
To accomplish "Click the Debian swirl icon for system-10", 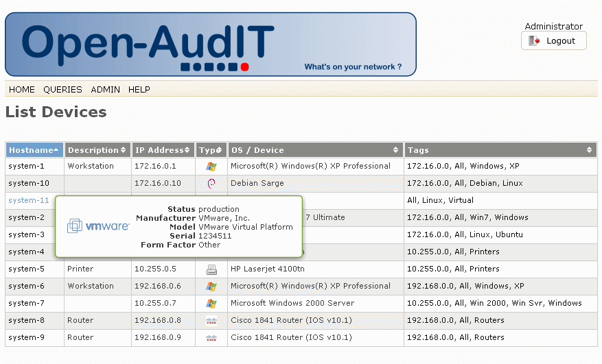I will [211, 184].
